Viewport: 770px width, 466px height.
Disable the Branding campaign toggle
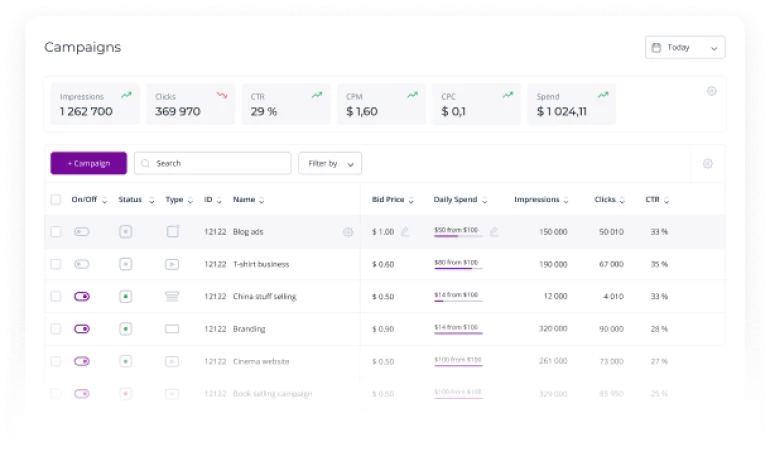(82, 328)
